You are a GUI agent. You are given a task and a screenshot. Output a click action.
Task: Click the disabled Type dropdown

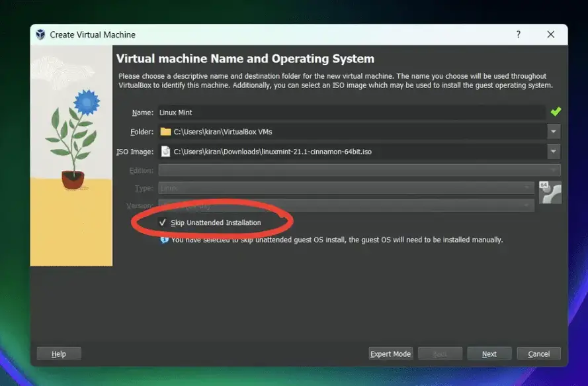tap(346, 188)
